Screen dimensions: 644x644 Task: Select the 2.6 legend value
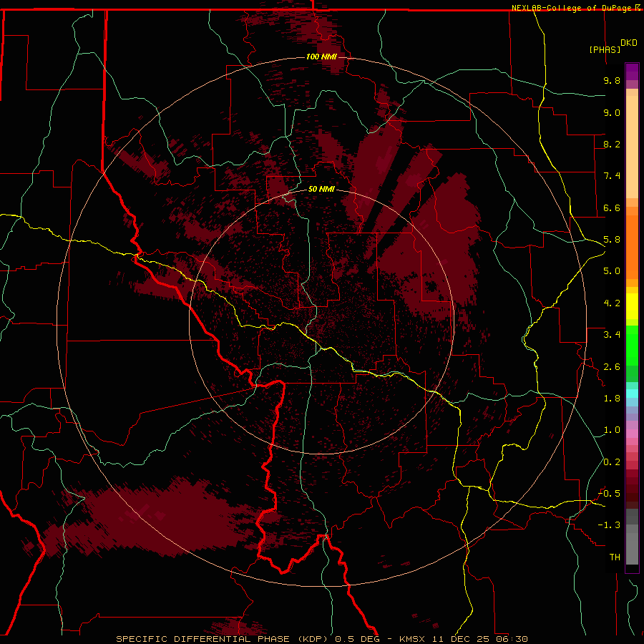(612, 367)
